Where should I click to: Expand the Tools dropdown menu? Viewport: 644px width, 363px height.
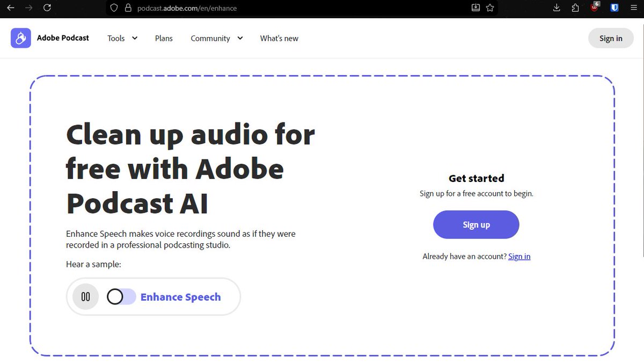click(122, 38)
